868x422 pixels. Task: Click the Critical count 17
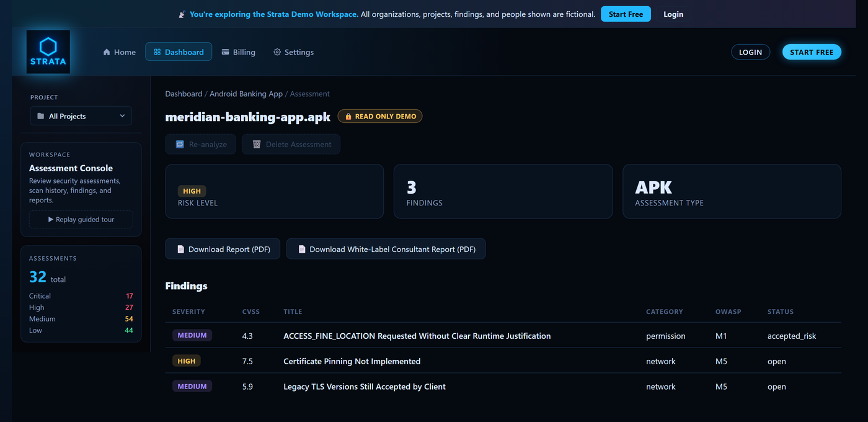click(x=130, y=296)
